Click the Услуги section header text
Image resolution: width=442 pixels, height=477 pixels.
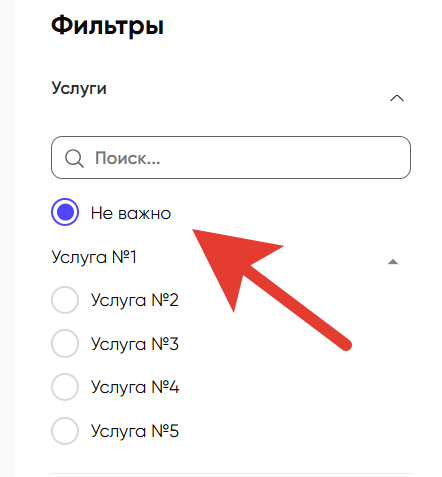tap(79, 89)
